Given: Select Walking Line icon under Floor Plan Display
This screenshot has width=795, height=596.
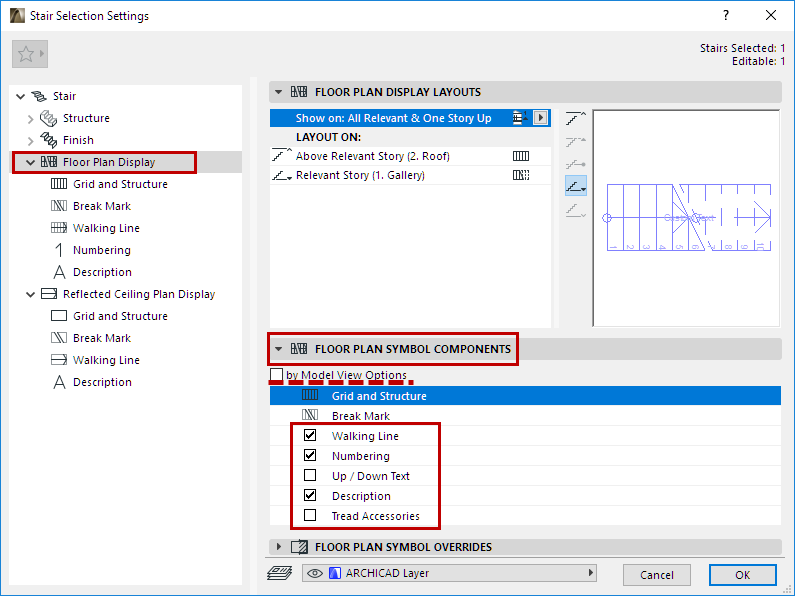Looking at the screenshot, I should [59, 228].
